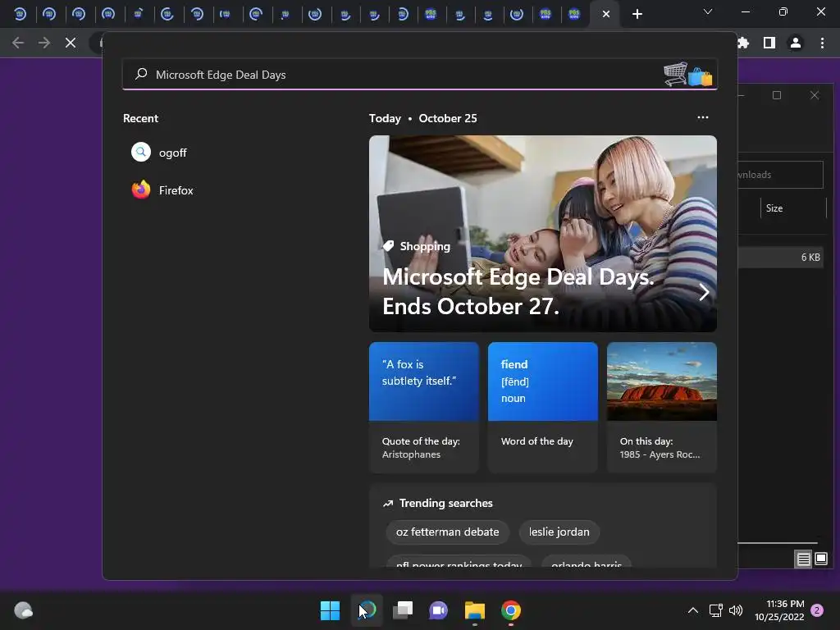
Task: Go back in Chrome
Action: point(18,43)
